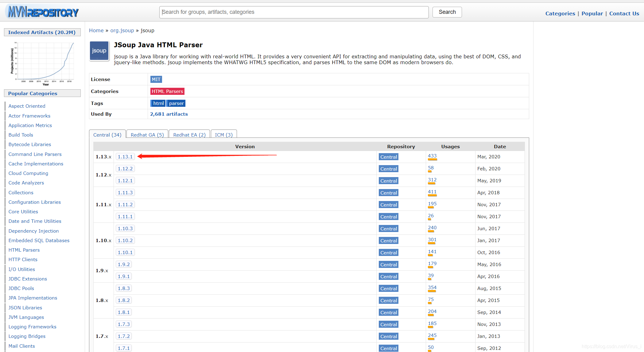
Task: Open the Code Analyzers category
Action: tap(26, 183)
